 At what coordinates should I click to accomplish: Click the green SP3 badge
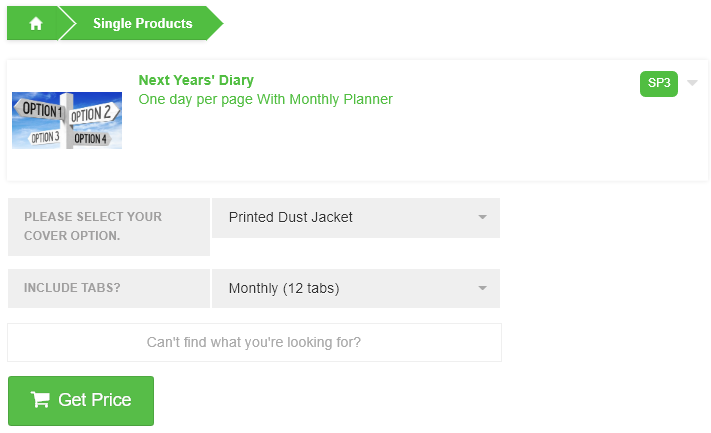(659, 83)
